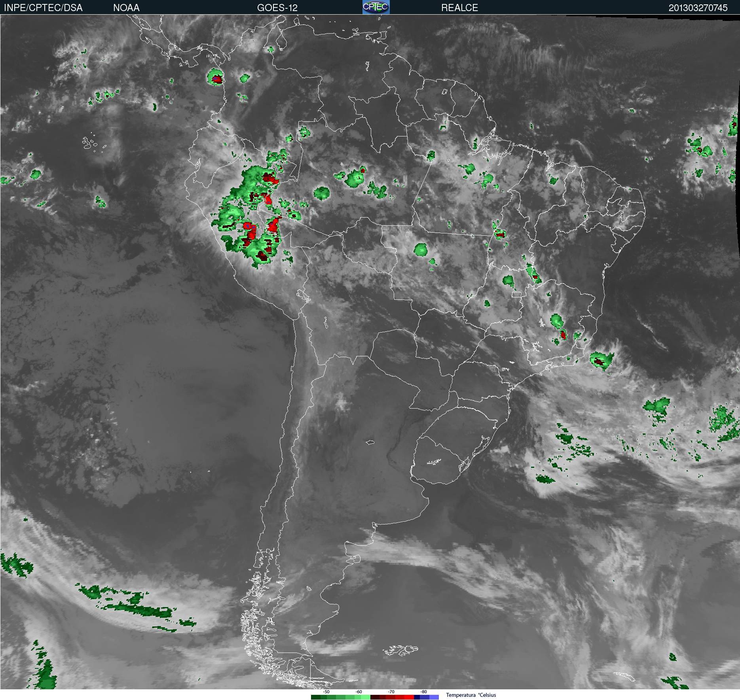Click the -80 legend label
The image size is (740, 700).
pos(423,692)
